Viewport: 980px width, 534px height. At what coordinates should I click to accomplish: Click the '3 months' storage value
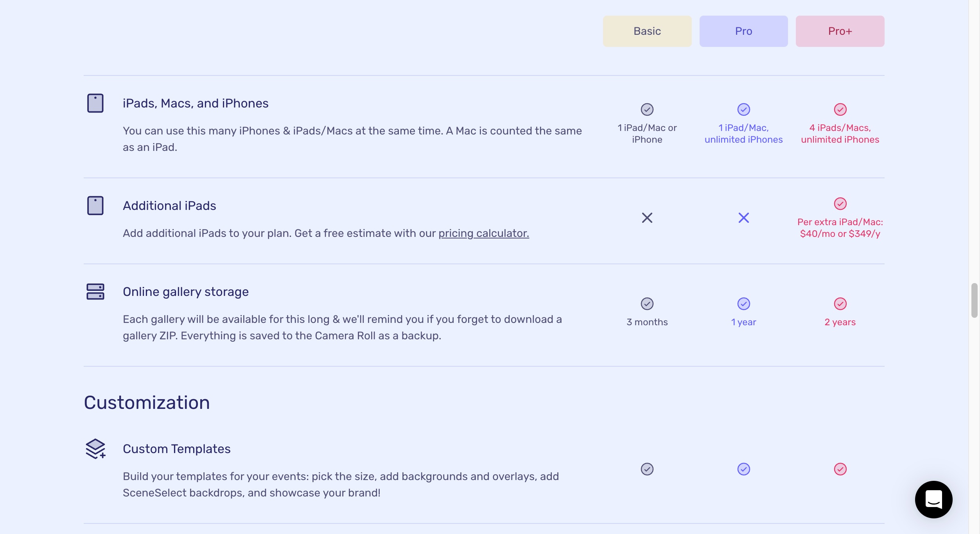[x=647, y=322]
